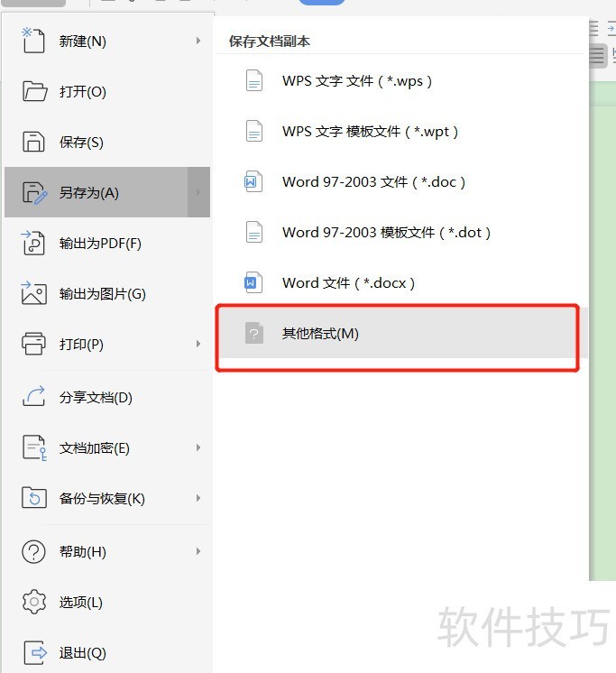Image resolution: width=616 pixels, height=673 pixels.
Task: Choose 输出为图片(G) from the menu
Action: 107,293
